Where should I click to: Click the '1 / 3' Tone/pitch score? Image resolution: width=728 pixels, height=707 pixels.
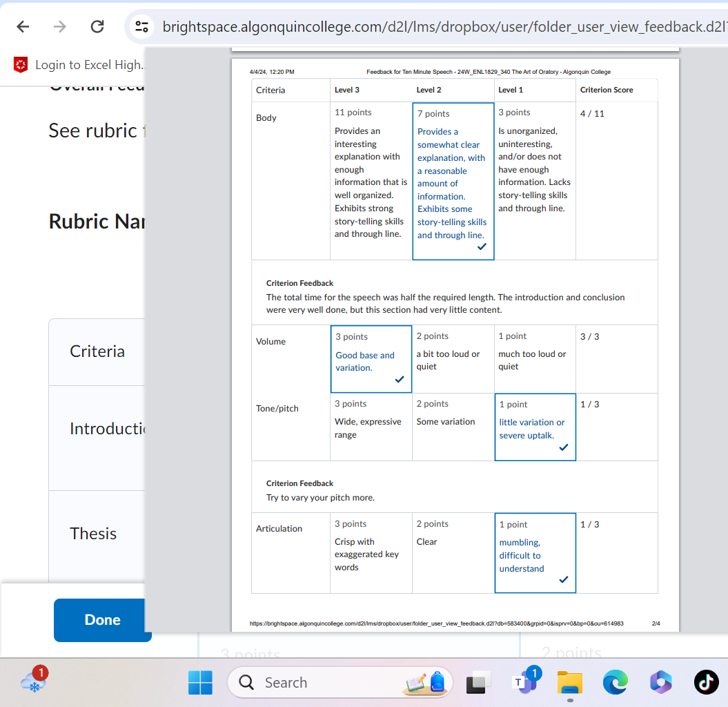pos(589,404)
